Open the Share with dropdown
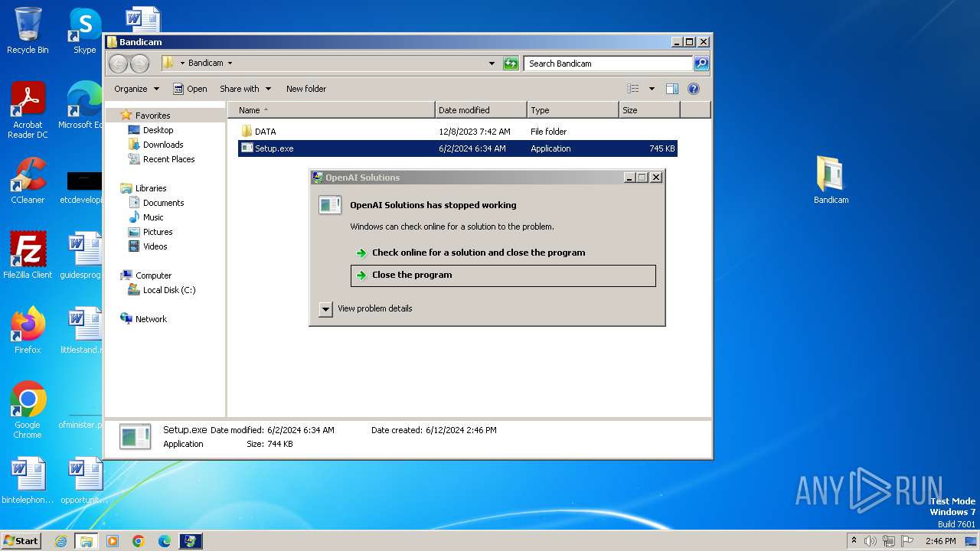 pyautogui.click(x=245, y=89)
